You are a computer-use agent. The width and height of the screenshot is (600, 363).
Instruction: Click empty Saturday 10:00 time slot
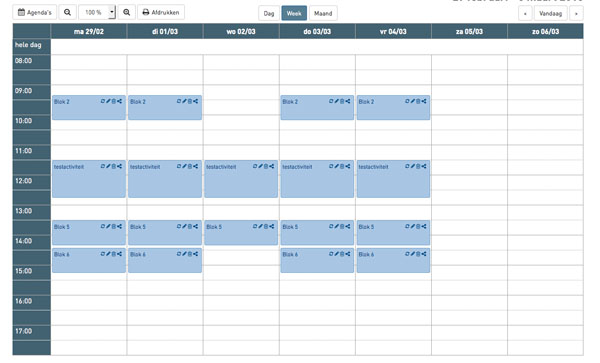(470, 122)
